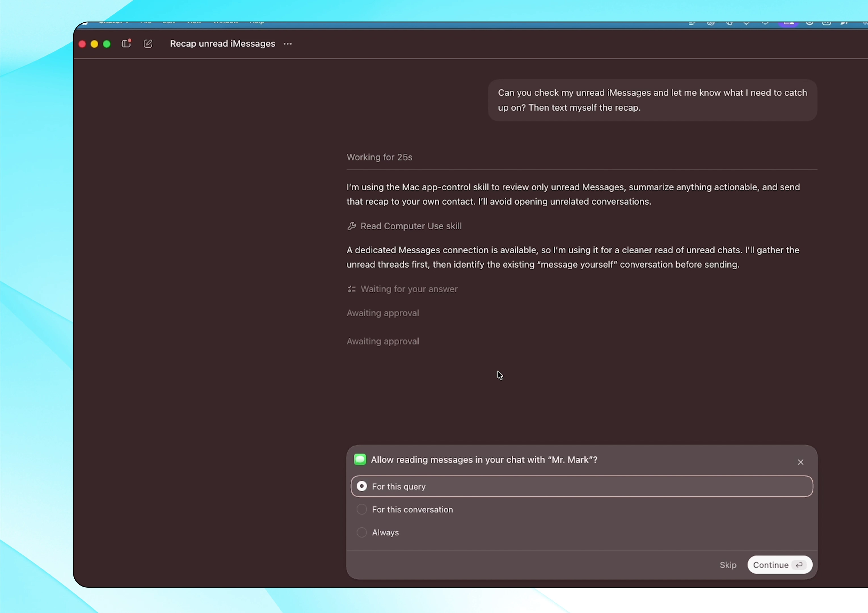Click the paragraph starting 'I'm using the Mac app-control'

573,194
